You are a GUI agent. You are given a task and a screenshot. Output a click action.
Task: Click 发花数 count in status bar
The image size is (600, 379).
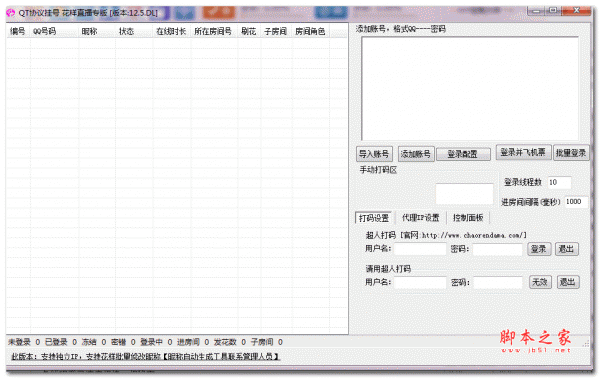pos(230,342)
